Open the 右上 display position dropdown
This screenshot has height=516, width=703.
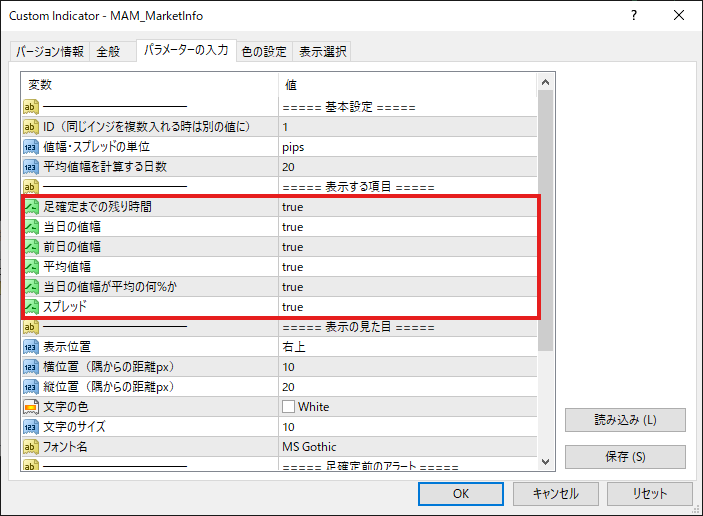[408, 347]
